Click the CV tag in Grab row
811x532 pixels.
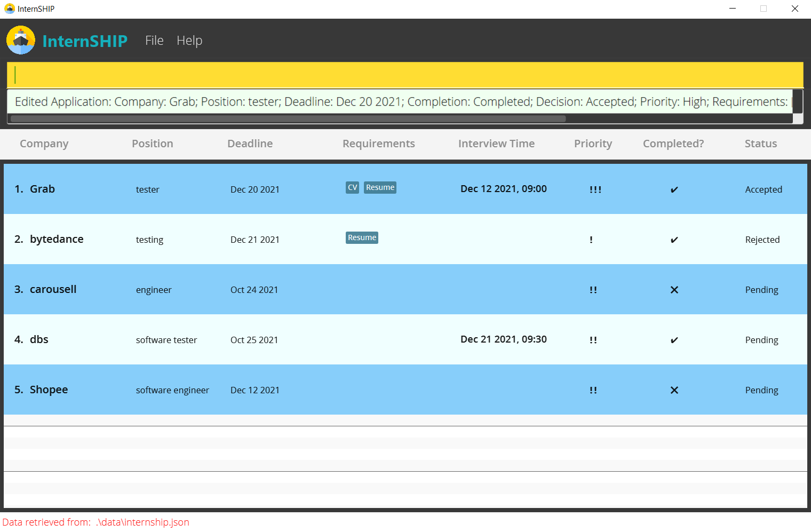352,187
